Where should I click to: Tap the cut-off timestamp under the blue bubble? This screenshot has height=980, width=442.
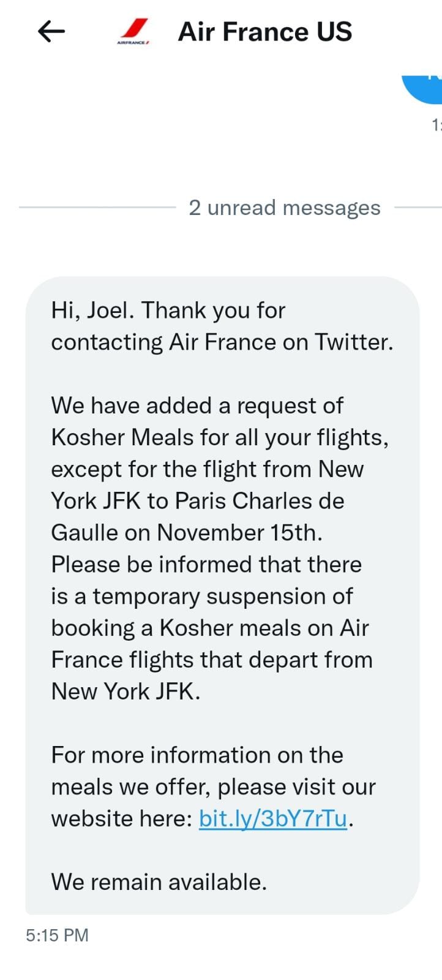[x=436, y=126]
